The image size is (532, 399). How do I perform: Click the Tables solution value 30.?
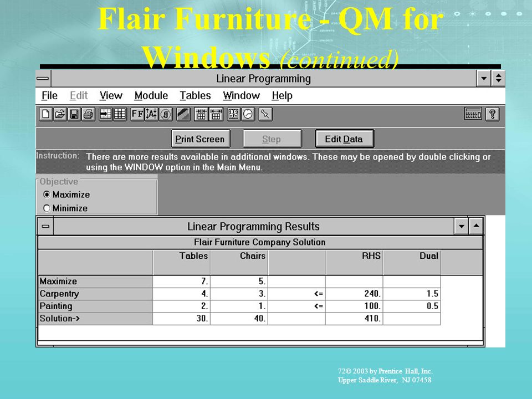tap(182, 319)
